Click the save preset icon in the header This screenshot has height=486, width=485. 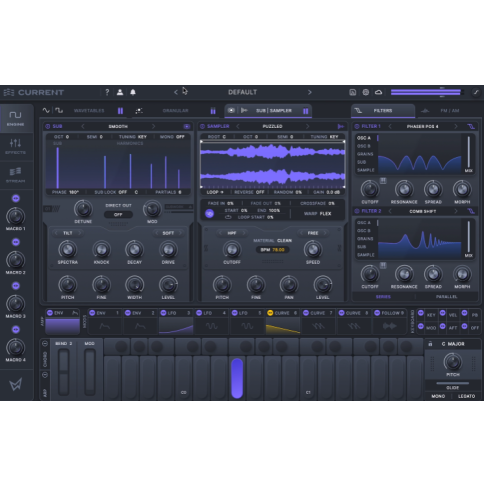click(353, 92)
